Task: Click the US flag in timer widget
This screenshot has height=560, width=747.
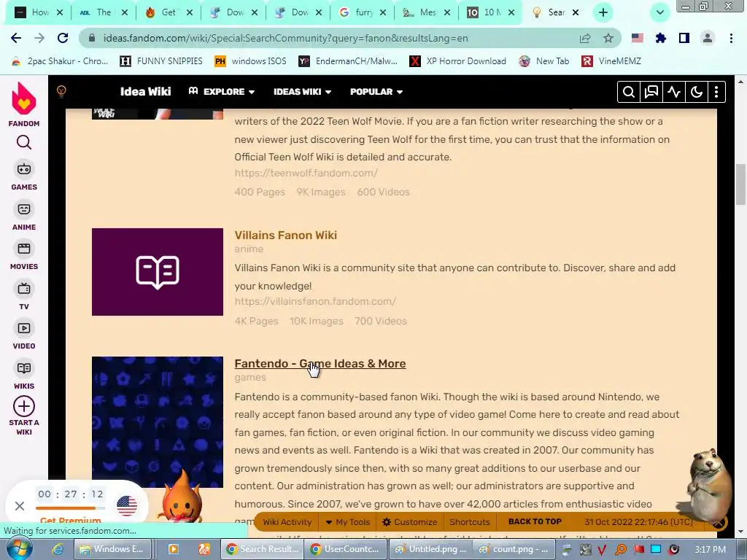Action: [127, 506]
